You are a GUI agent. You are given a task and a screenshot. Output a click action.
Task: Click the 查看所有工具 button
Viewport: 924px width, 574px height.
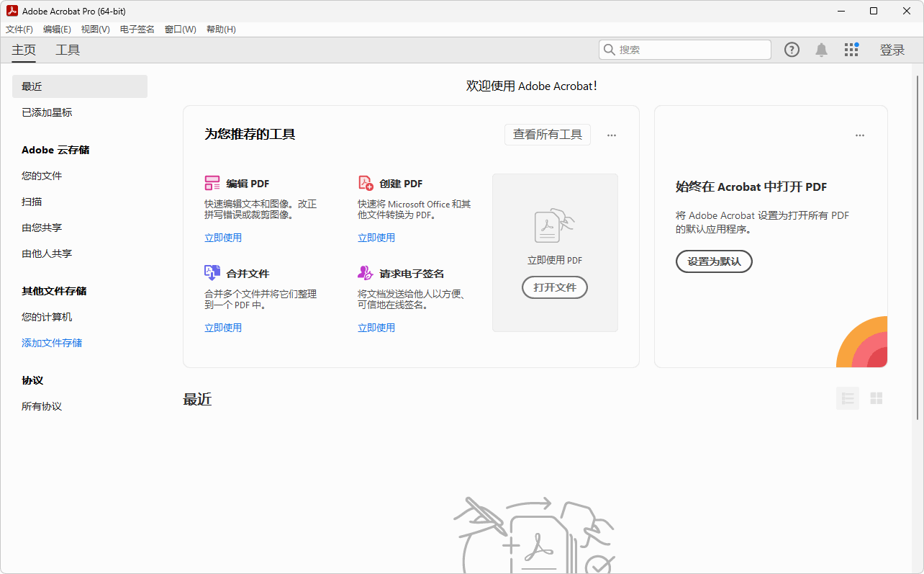(547, 135)
